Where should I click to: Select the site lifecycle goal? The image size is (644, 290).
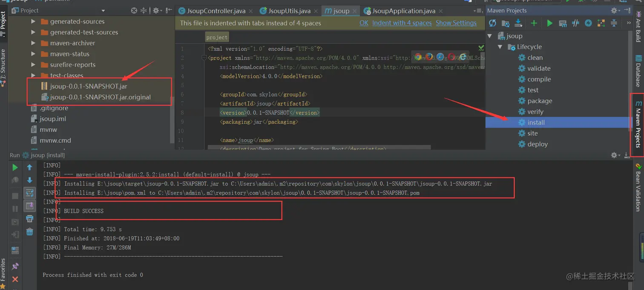pyautogui.click(x=528, y=133)
